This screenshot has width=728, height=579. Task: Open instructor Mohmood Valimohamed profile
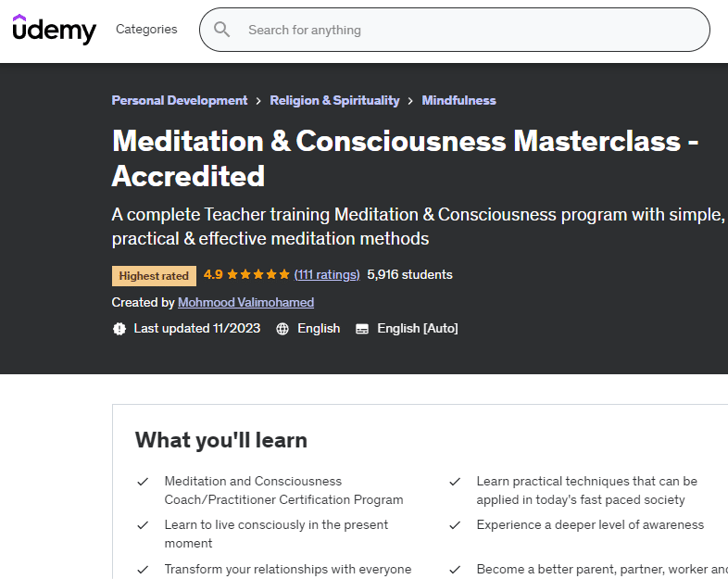click(x=245, y=303)
